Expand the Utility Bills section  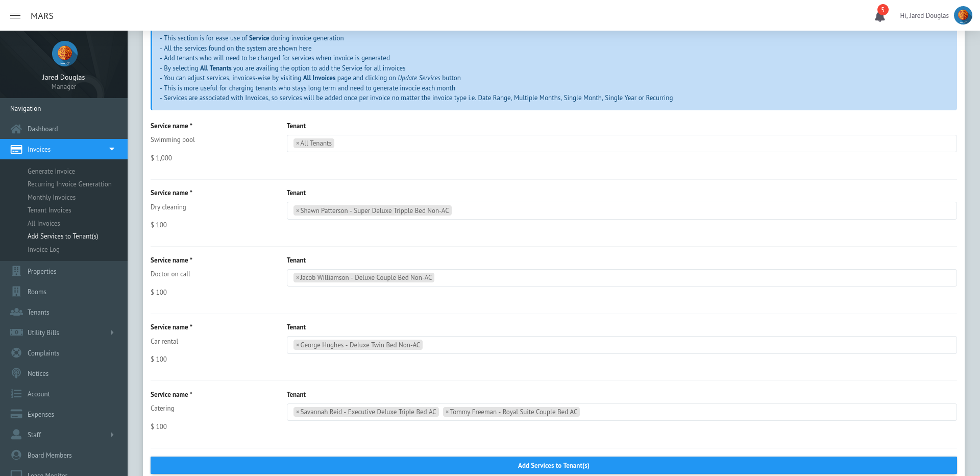112,332
